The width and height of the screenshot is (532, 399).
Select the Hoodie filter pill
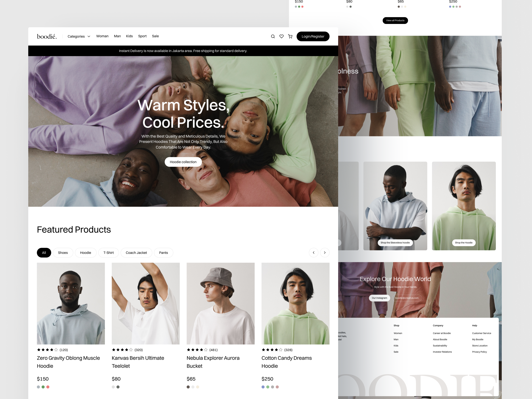click(x=86, y=253)
